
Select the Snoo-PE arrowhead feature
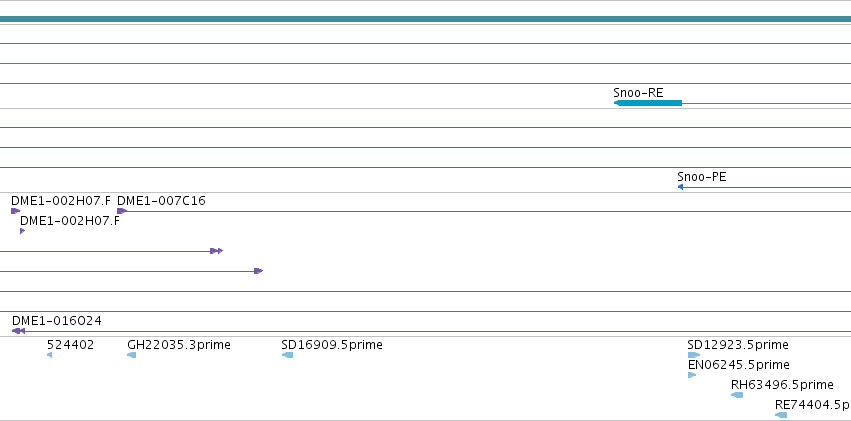coord(680,187)
